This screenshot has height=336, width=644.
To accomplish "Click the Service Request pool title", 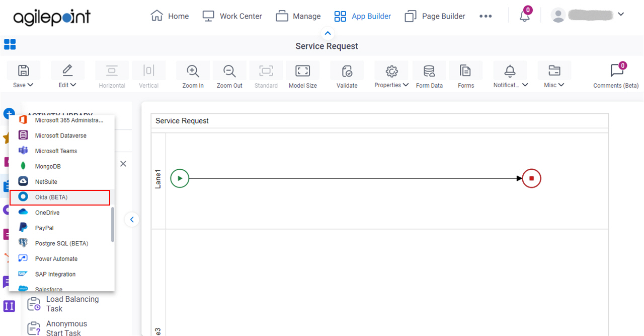I will 182,121.
